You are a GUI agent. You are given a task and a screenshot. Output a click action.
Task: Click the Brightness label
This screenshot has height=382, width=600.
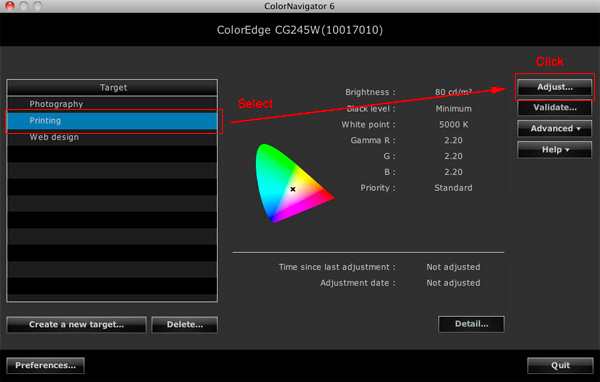[x=370, y=92]
